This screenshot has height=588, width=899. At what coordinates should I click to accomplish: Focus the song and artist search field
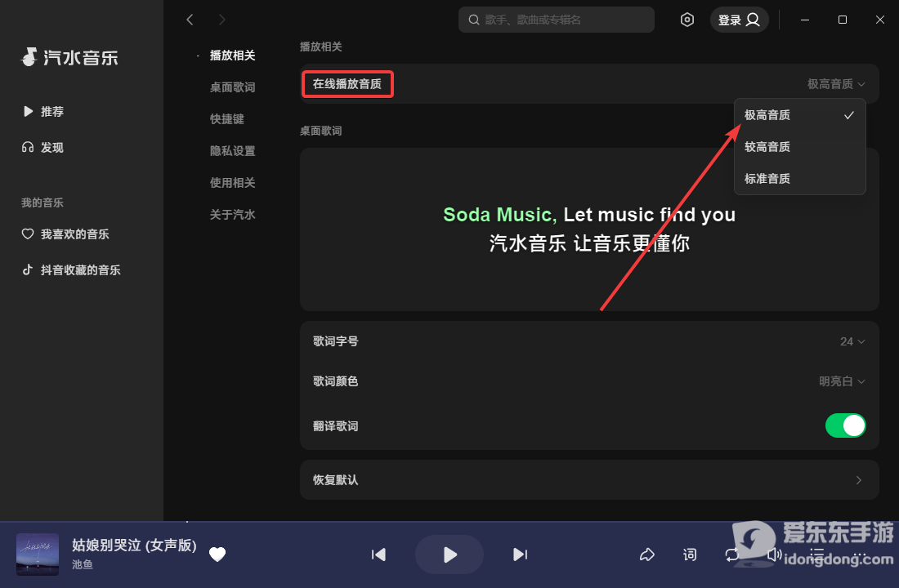coord(556,20)
